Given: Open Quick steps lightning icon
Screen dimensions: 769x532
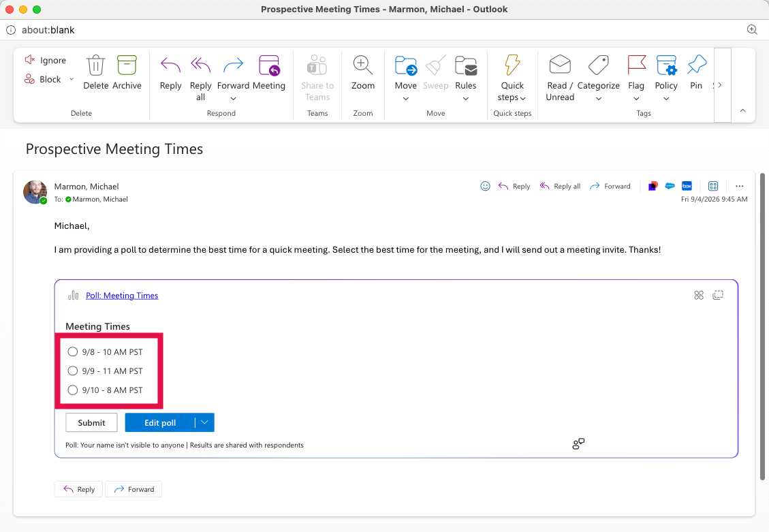Looking at the screenshot, I should [x=512, y=65].
